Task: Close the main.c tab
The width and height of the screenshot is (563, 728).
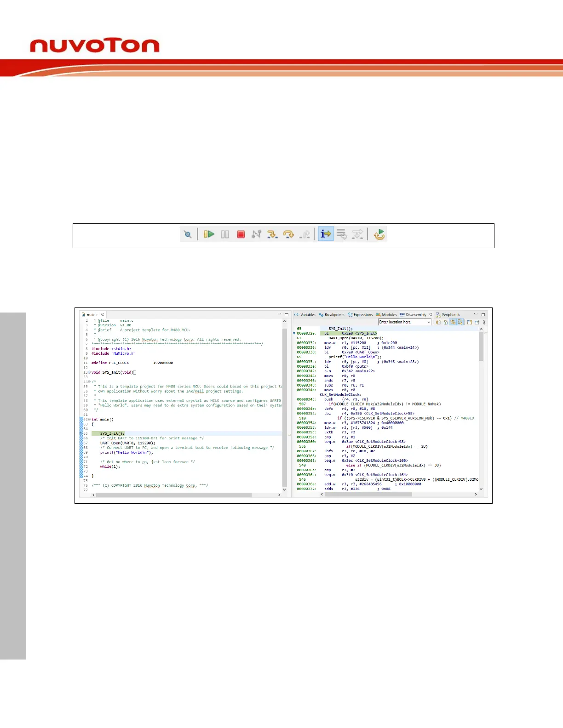Action: pyautogui.click(x=103, y=315)
